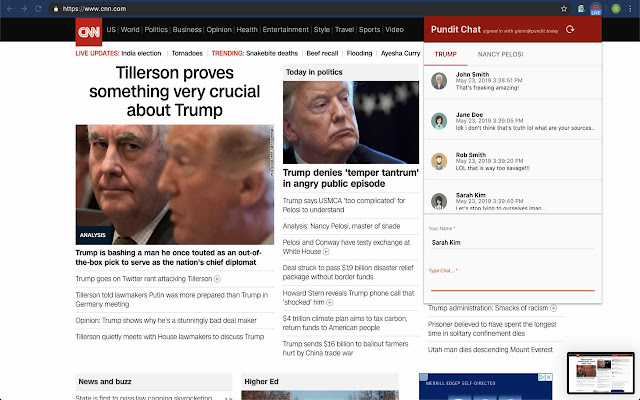Reload the page with the browser refresh icon
Viewport: 640px width, 400px height.
pyautogui.click(x=38, y=9)
